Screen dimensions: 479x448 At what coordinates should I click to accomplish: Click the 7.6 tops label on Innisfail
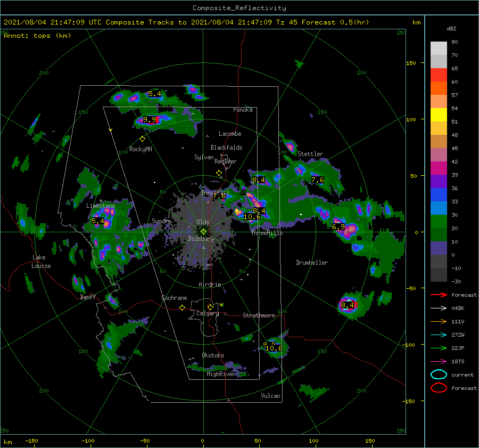click(x=219, y=196)
